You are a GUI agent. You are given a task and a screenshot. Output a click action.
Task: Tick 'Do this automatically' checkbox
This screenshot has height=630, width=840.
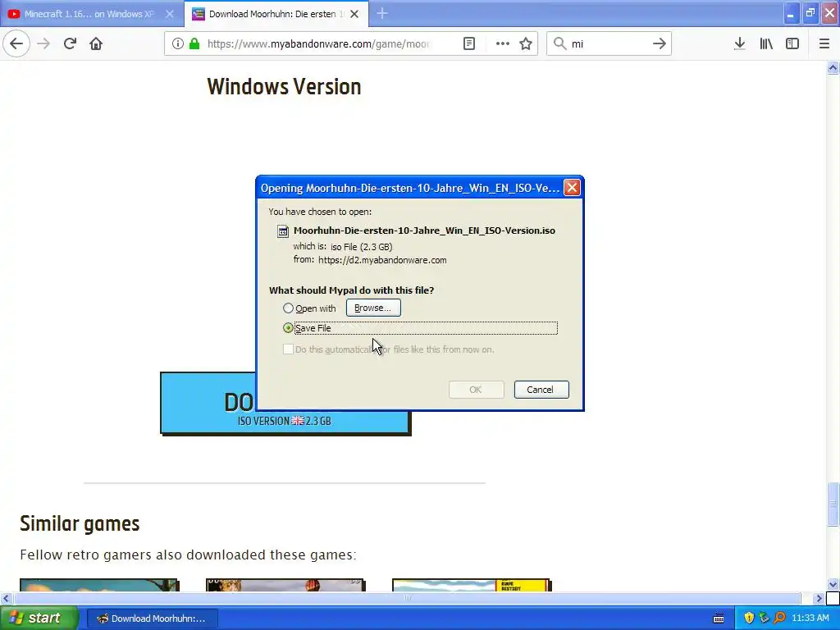point(288,349)
